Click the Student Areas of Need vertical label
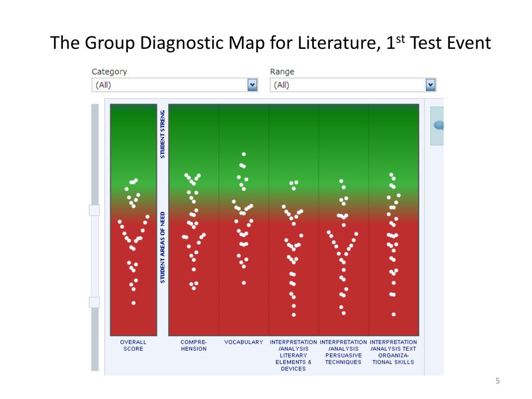 (x=163, y=247)
